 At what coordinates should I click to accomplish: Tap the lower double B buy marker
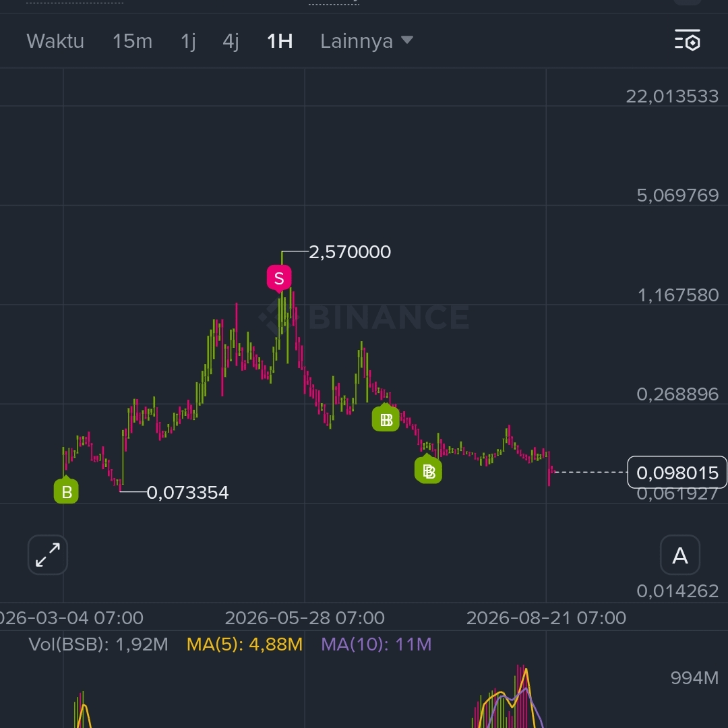[x=428, y=470]
